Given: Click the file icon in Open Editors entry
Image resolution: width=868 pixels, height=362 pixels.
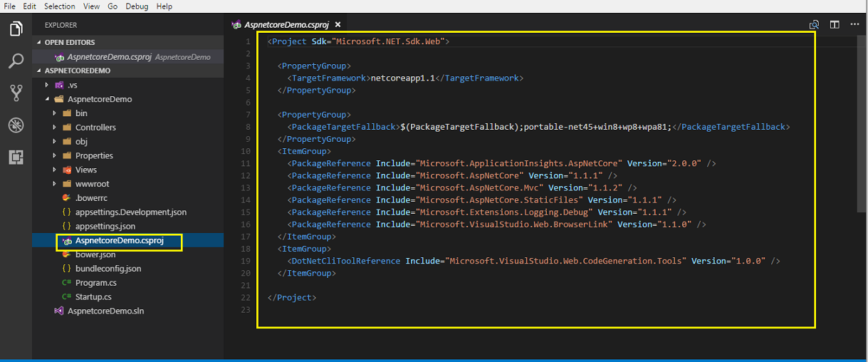Looking at the screenshot, I should click(59, 57).
